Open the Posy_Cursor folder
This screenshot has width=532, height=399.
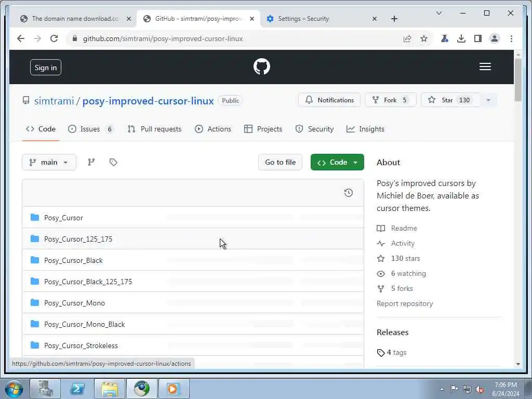coord(63,218)
